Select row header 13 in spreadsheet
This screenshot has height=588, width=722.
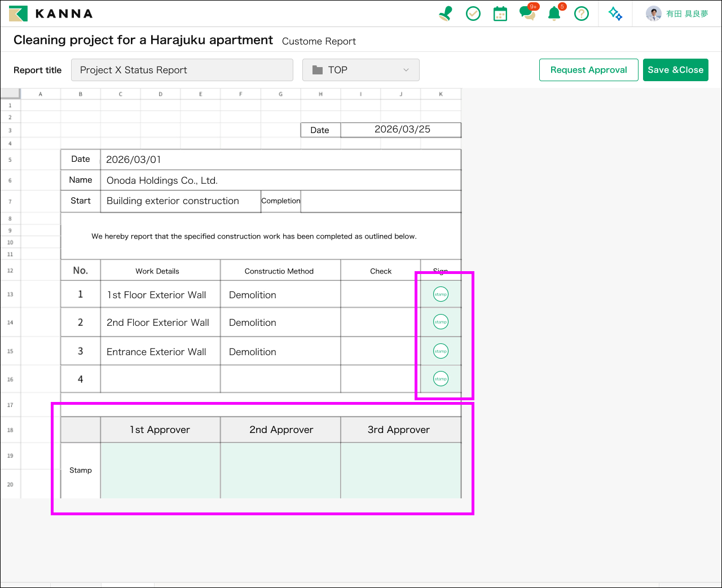(x=10, y=294)
